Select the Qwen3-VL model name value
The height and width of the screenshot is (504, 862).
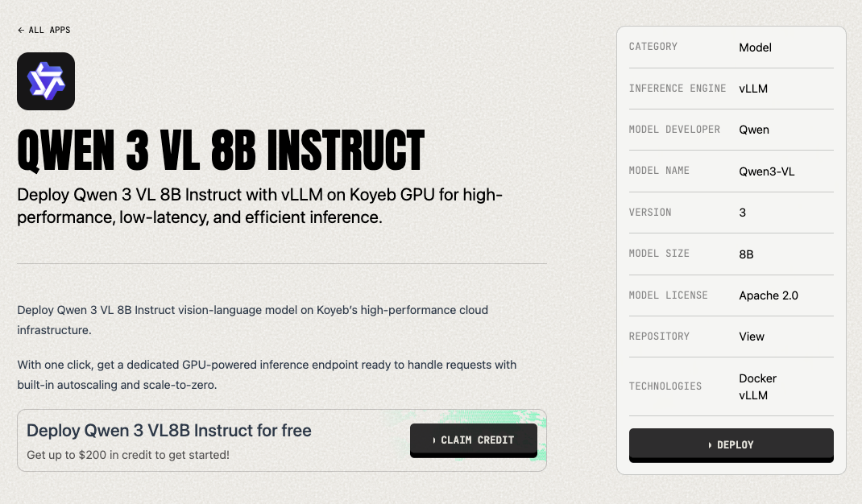click(766, 171)
